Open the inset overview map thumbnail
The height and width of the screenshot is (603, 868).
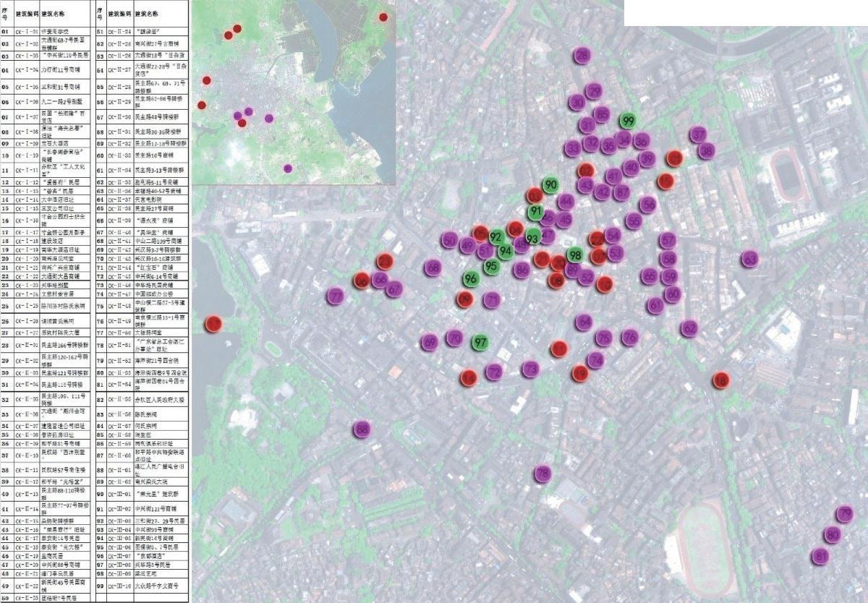[294, 92]
